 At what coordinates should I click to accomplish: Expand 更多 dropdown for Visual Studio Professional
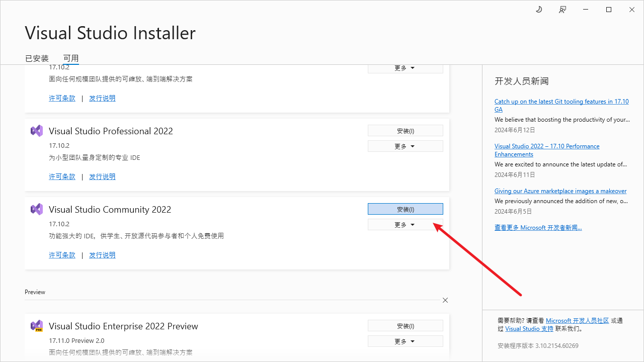tap(405, 146)
